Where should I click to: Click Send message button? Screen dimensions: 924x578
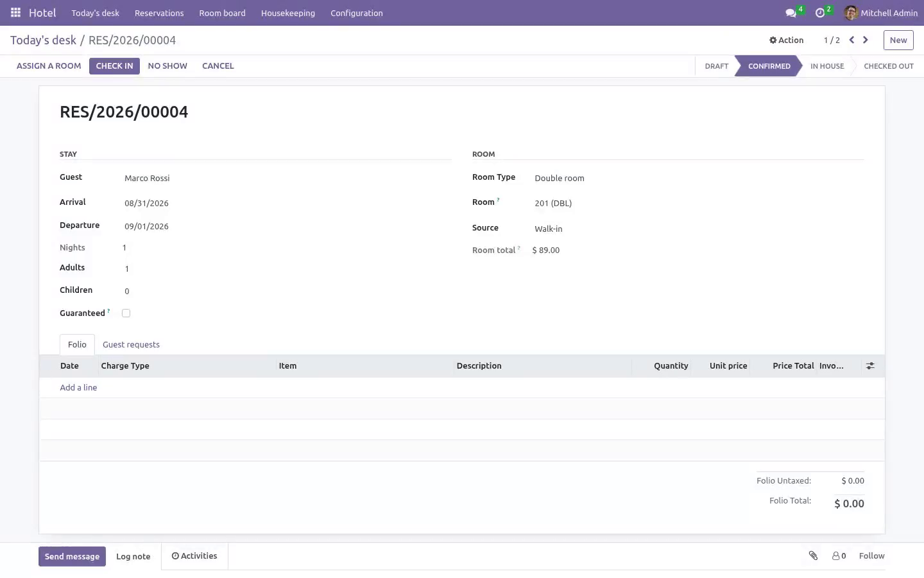pyautogui.click(x=72, y=557)
